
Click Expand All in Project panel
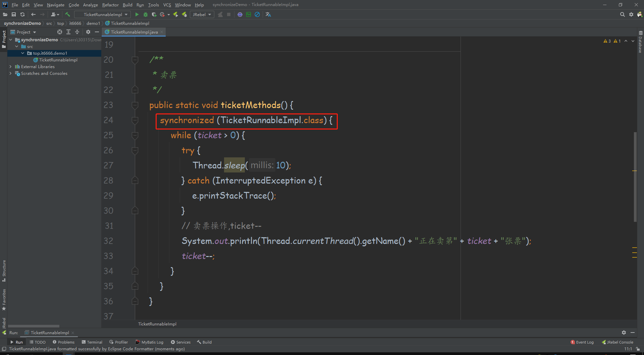pyautogui.click(x=68, y=32)
